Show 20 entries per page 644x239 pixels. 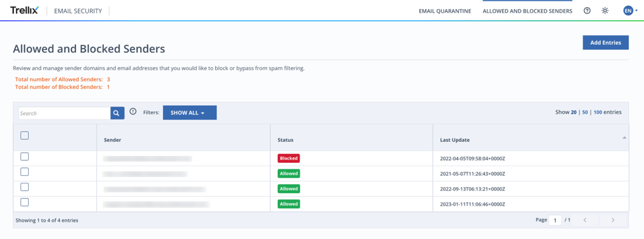pyautogui.click(x=574, y=112)
